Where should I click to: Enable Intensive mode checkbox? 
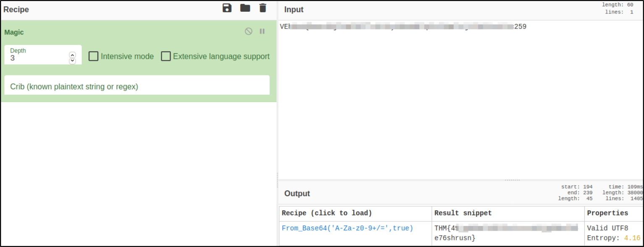coord(93,56)
